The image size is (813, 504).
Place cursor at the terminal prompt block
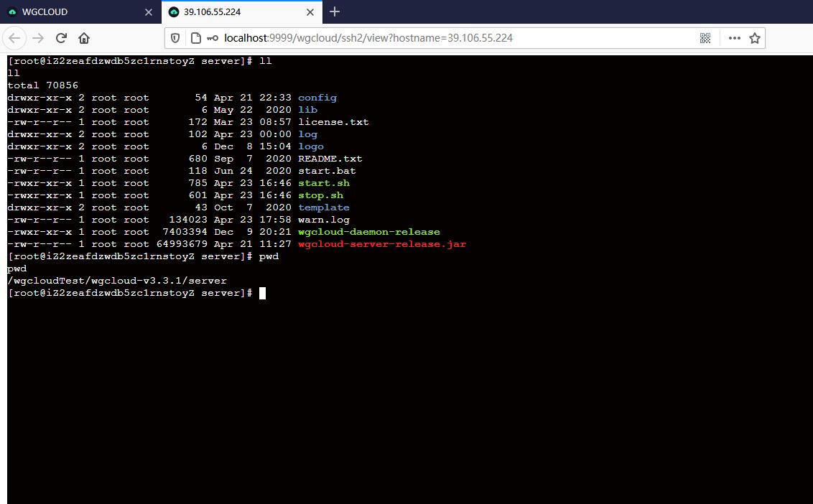pos(262,293)
